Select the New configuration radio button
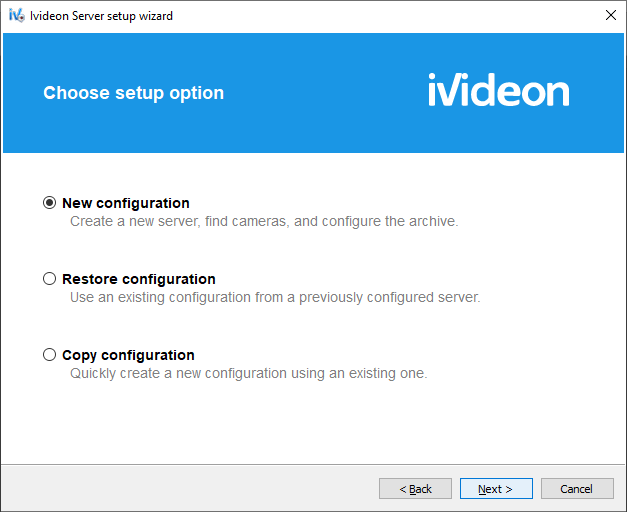Viewport: 627px width, 512px height. [49, 203]
